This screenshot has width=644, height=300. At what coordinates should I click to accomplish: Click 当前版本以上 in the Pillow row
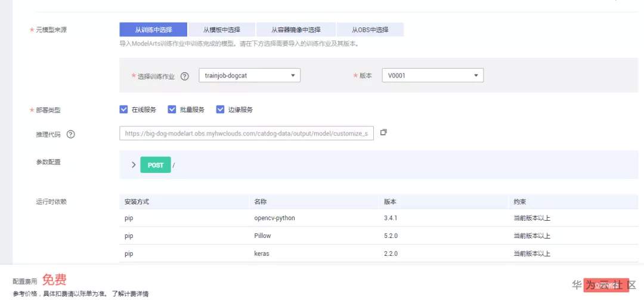pyautogui.click(x=532, y=236)
